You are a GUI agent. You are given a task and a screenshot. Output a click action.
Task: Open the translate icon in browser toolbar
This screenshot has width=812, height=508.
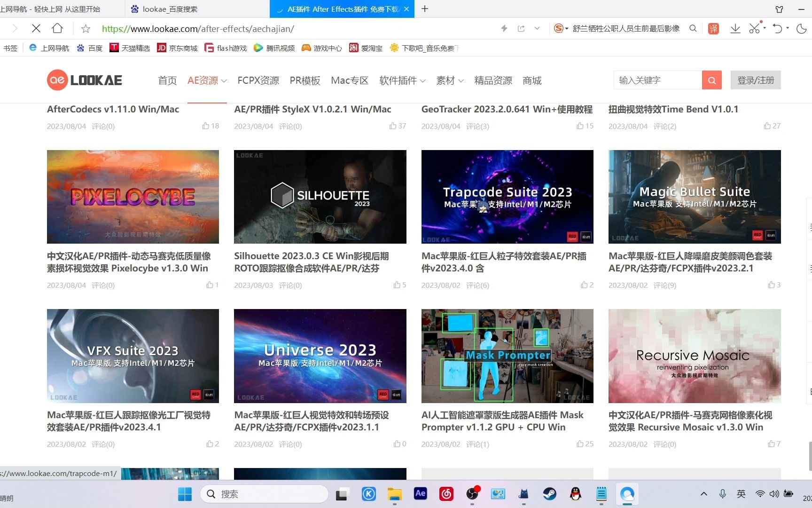point(713,29)
